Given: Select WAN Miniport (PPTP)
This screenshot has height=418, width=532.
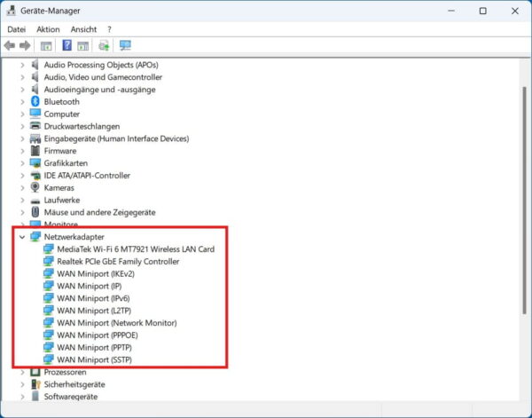Looking at the screenshot, I should (x=94, y=347).
